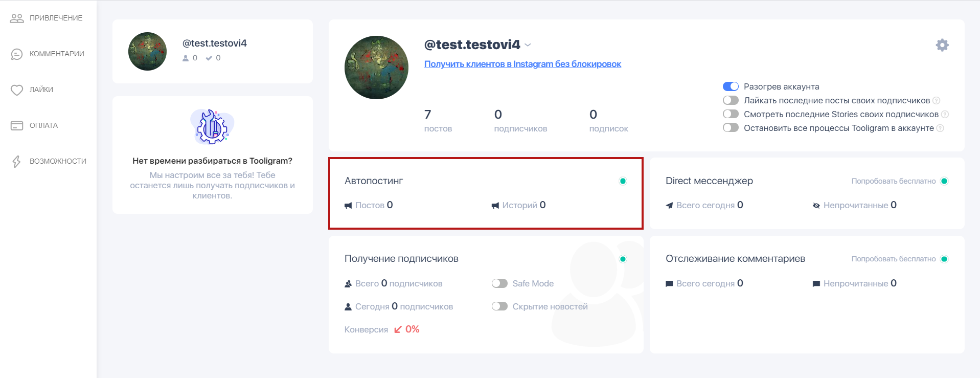Click the Оплата card icon
The height and width of the screenshot is (378, 980).
pyautogui.click(x=17, y=126)
